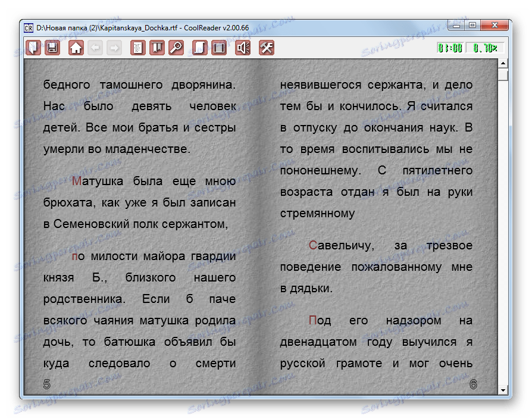Start read-aloud with the speaker icon

[243, 48]
